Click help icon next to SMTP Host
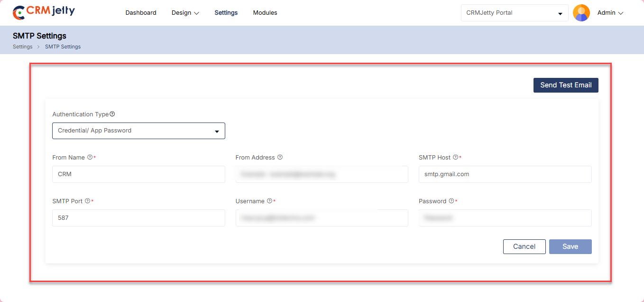644x302 pixels. [455, 157]
